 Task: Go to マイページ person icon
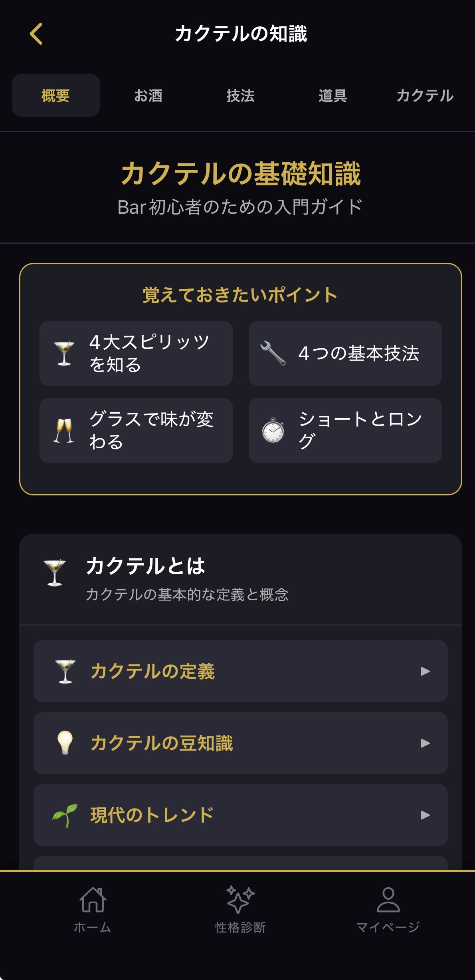pos(388,900)
